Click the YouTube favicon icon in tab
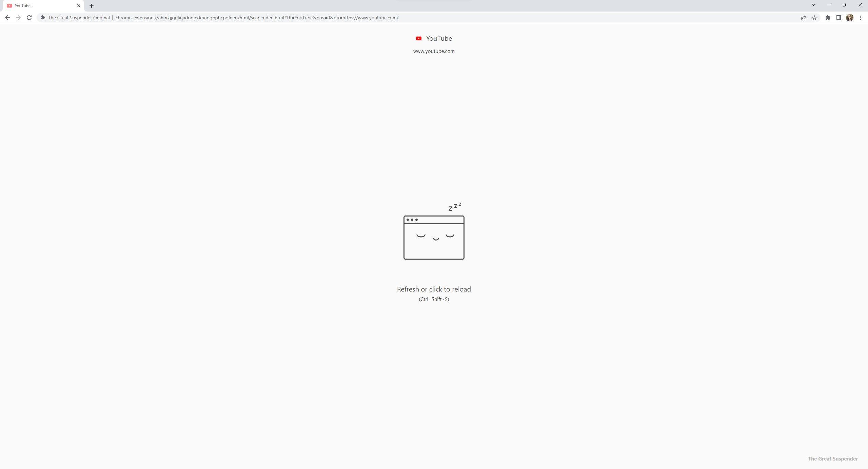Screen dimensions: 868x469 10,6
